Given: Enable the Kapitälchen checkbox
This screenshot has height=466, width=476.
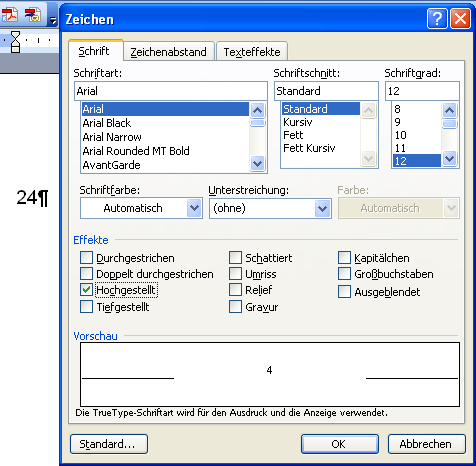Looking at the screenshot, I should 344,258.
